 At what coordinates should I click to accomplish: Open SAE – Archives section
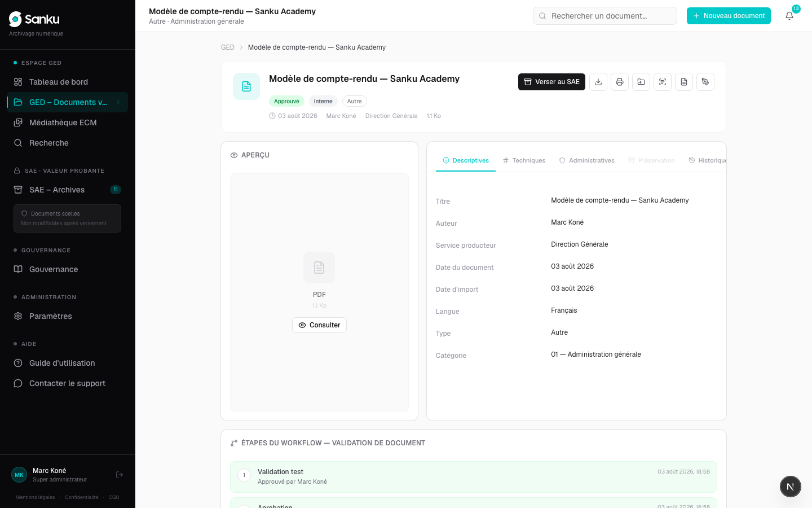68,190
